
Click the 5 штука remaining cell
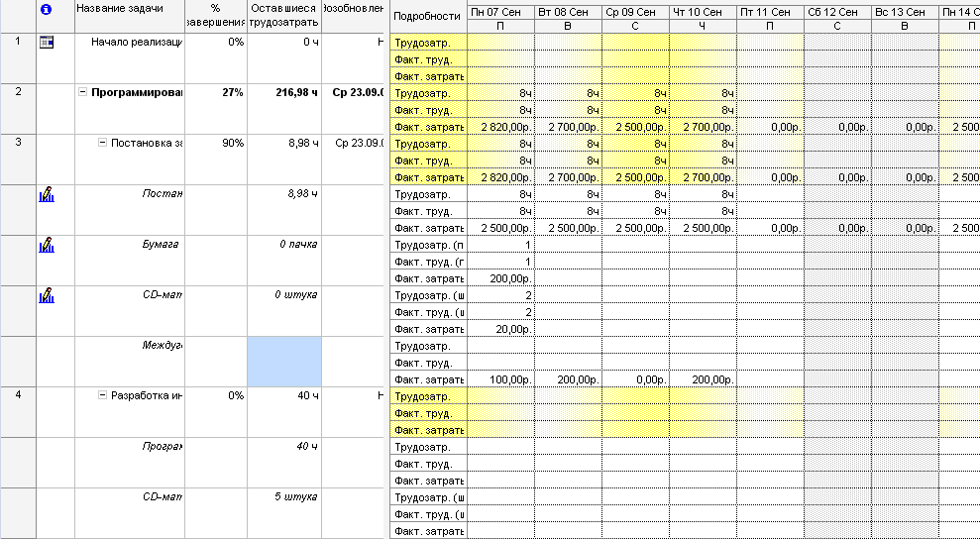tap(284, 513)
